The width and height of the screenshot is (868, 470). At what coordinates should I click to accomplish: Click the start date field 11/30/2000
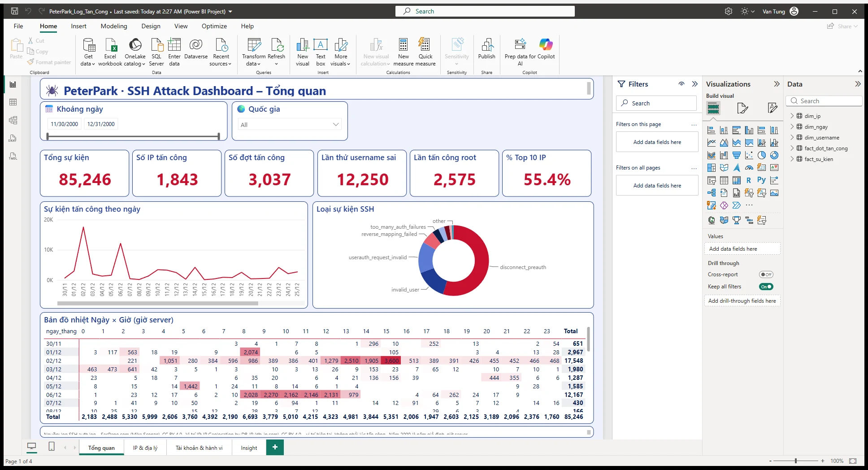(64, 124)
